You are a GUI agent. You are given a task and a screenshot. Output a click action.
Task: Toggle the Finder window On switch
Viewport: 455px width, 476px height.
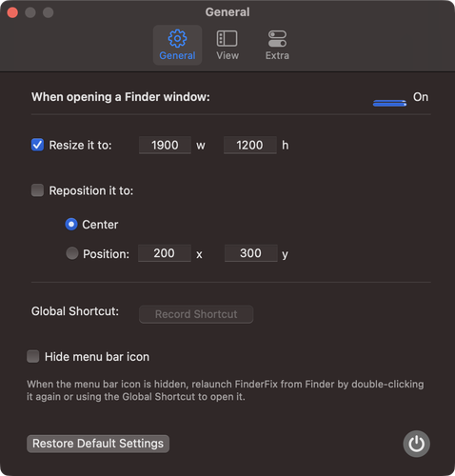pos(389,103)
